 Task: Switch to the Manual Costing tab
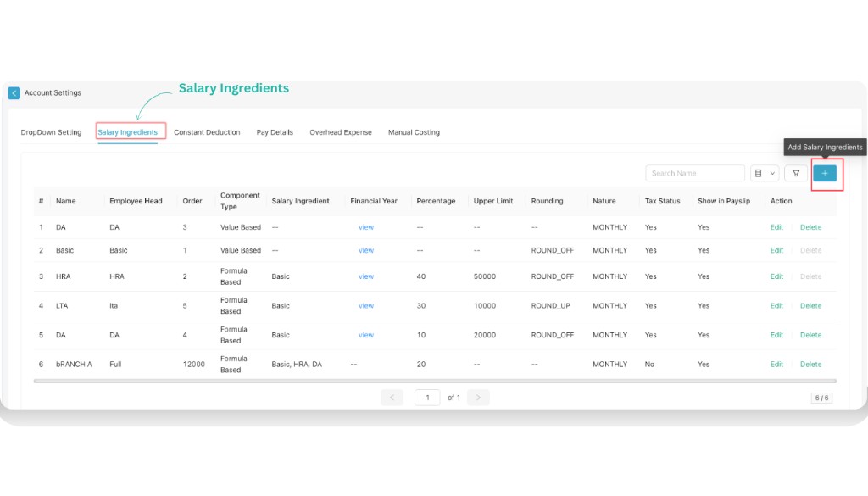[x=414, y=132]
